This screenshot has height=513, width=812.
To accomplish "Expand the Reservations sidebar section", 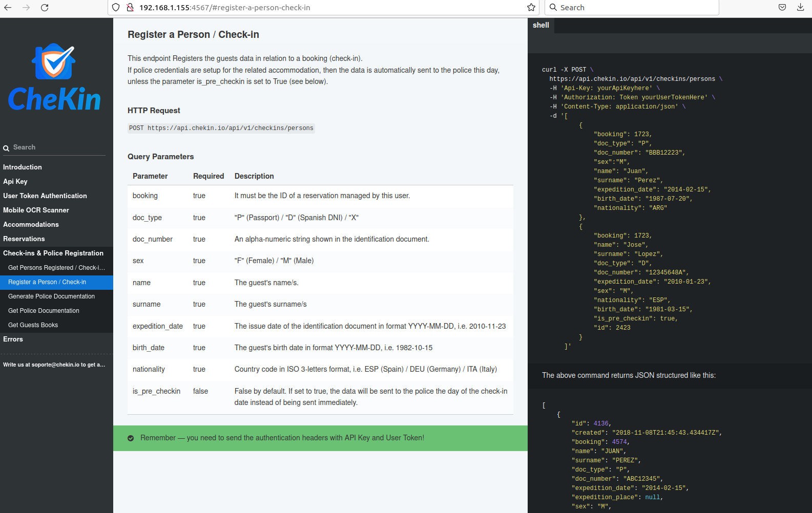I will click(24, 239).
